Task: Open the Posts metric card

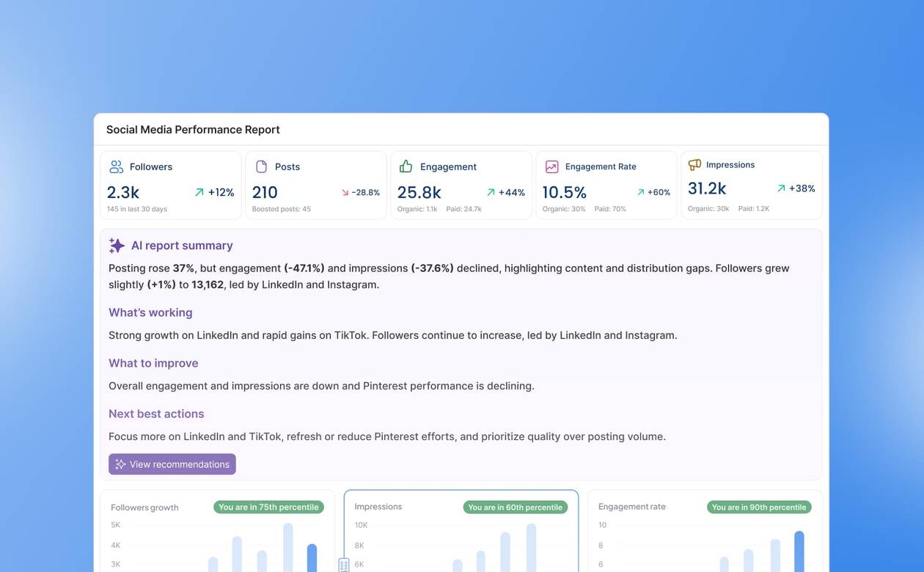Action: click(316, 186)
